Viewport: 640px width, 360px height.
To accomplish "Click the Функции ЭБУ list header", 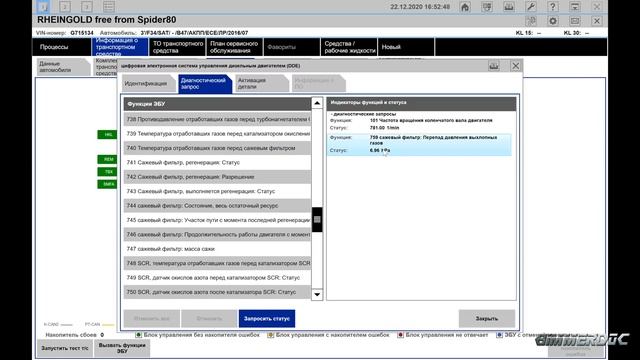I will (x=217, y=104).
